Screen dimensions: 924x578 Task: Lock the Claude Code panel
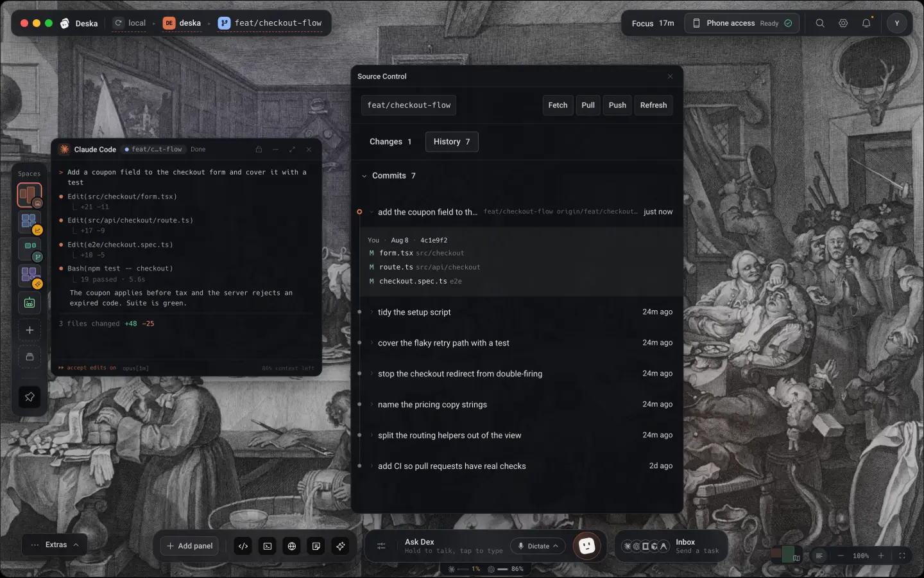point(259,150)
